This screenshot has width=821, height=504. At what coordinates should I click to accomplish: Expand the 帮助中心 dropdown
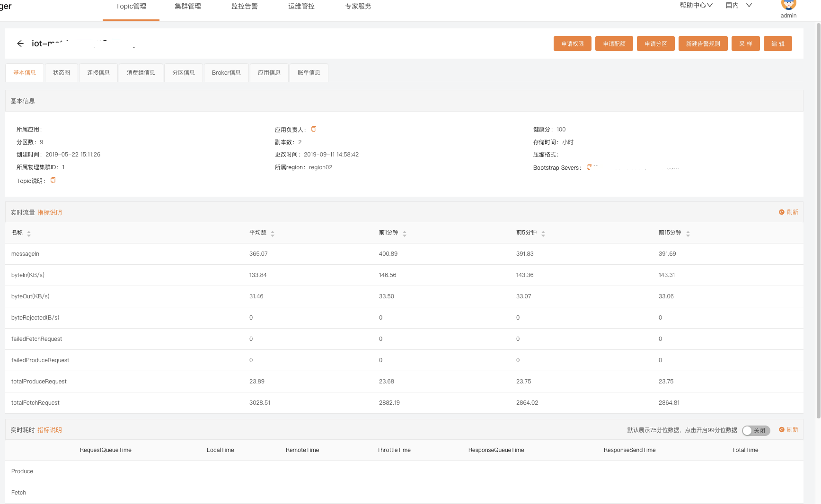696,5
